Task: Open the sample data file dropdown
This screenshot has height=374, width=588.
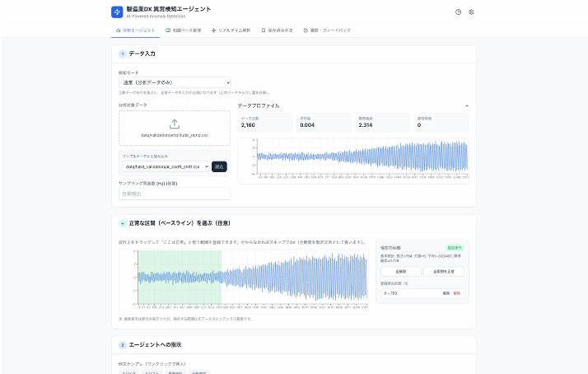Action: (x=166, y=166)
